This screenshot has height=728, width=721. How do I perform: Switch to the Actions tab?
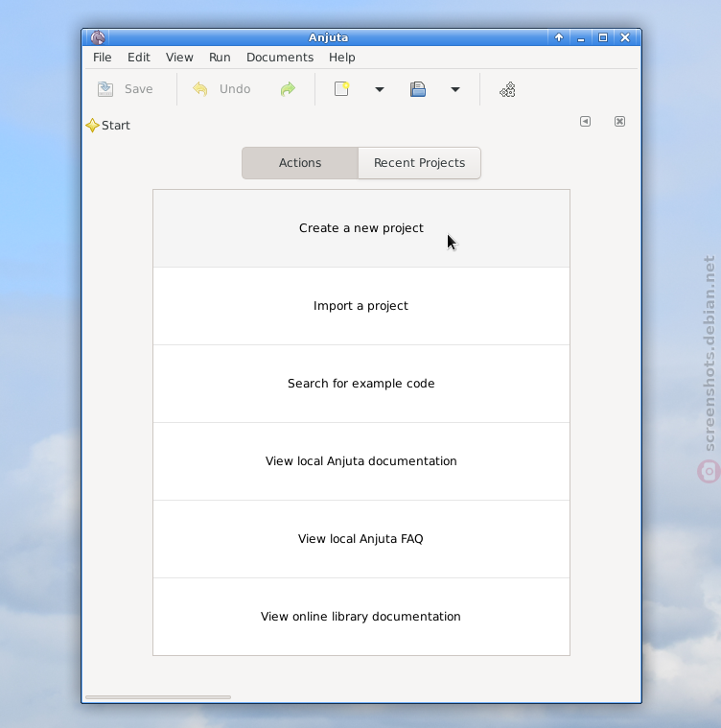[x=300, y=163]
